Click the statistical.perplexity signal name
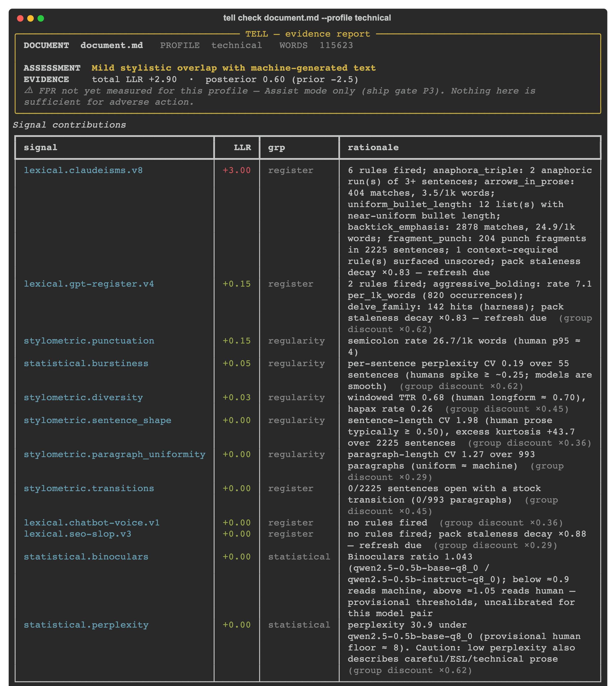 coord(86,625)
